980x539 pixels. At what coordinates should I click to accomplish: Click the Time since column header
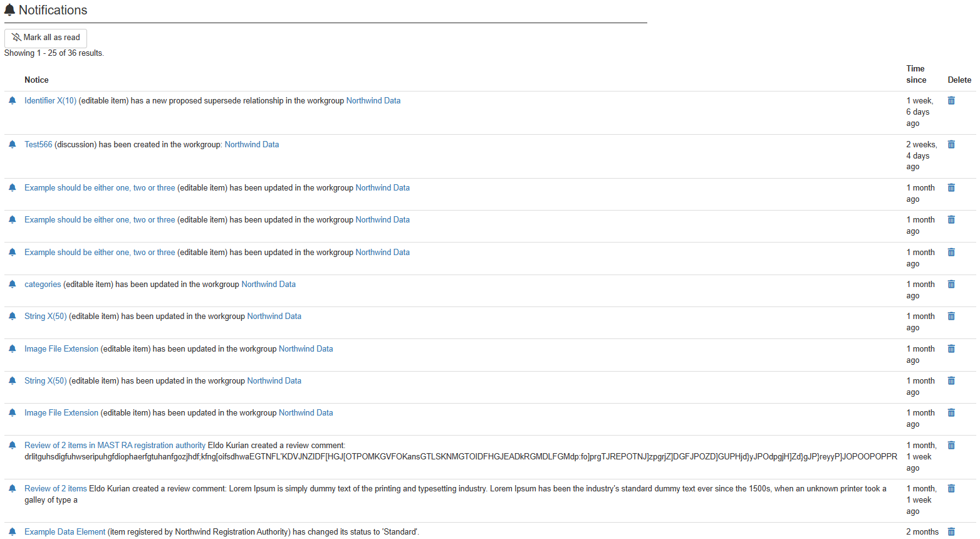pyautogui.click(x=915, y=75)
